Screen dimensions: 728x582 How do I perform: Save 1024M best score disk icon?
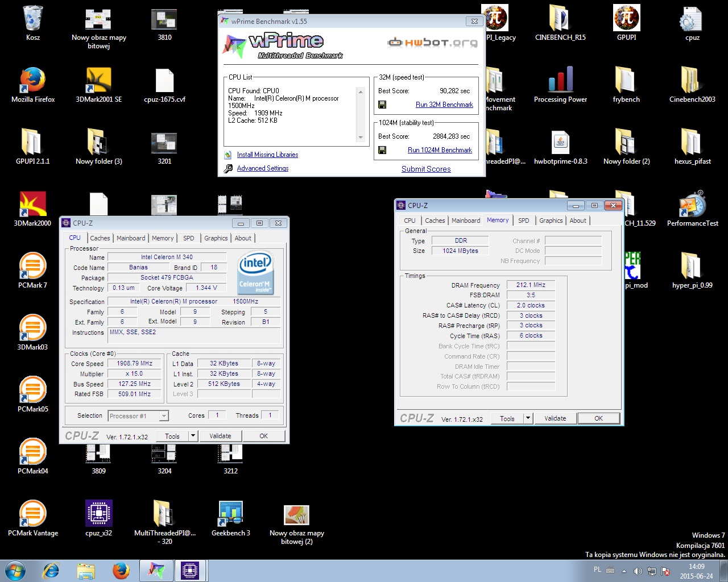click(x=382, y=150)
